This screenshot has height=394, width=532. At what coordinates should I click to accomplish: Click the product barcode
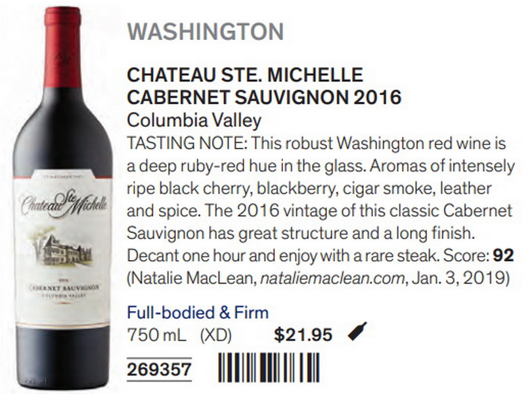269,368
